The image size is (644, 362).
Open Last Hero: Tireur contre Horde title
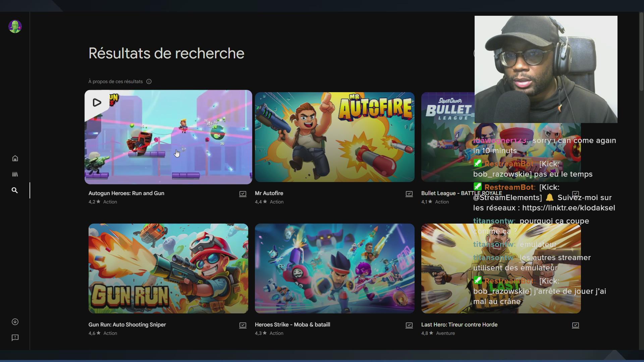coord(460,324)
